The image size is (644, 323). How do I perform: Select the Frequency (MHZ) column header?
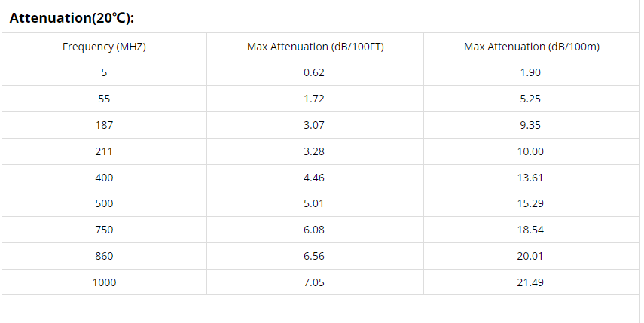pos(104,47)
